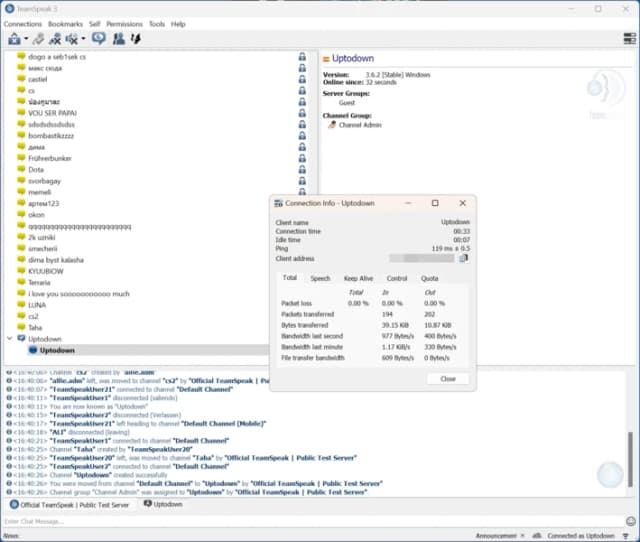Screen dimensions: 640x542
Task: Click lock icon on 'castiel' channel row
Action: (x=302, y=79)
